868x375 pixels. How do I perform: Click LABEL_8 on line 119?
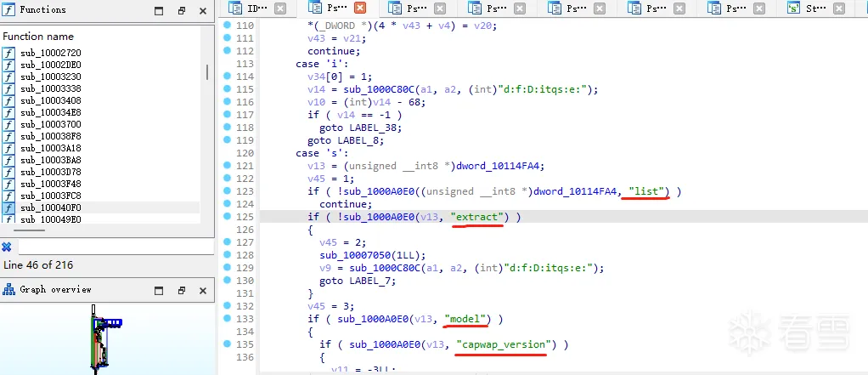tap(357, 140)
